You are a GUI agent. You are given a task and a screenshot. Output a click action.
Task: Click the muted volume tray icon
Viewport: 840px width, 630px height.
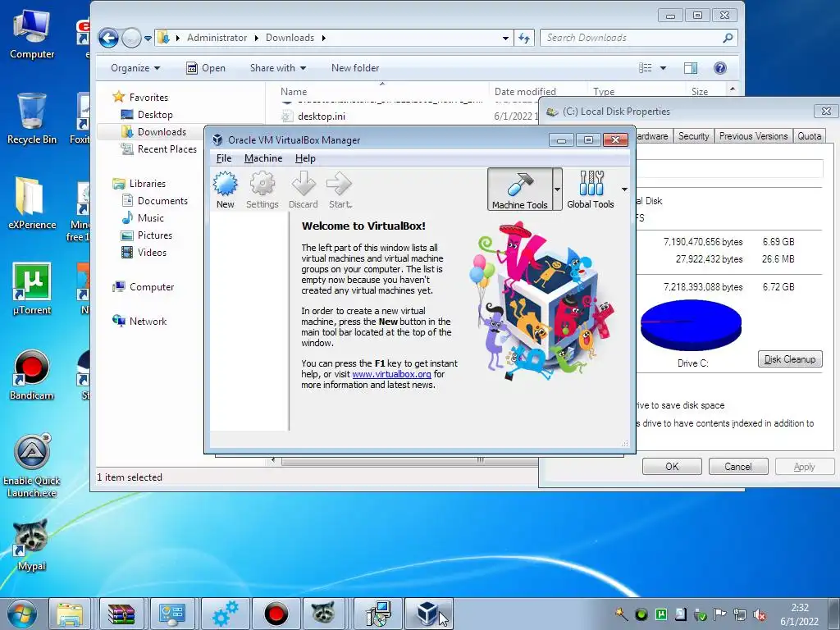pyautogui.click(x=759, y=614)
